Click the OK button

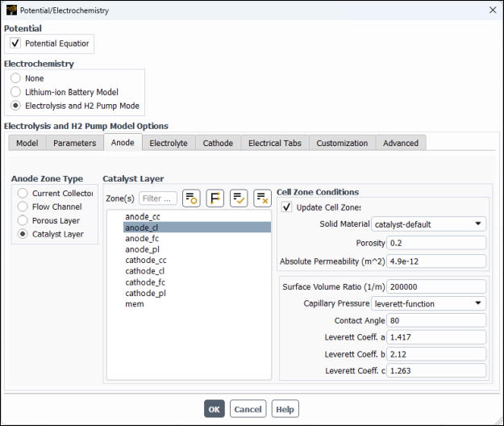coord(215,409)
